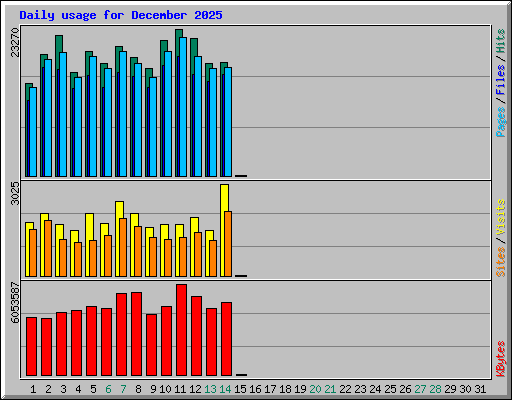
Task: Click the 23270 axis maximum value
Action: tap(15, 42)
